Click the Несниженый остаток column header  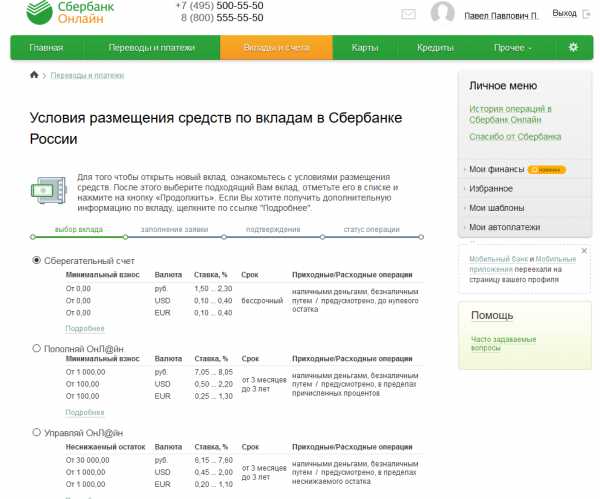[105, 447]
